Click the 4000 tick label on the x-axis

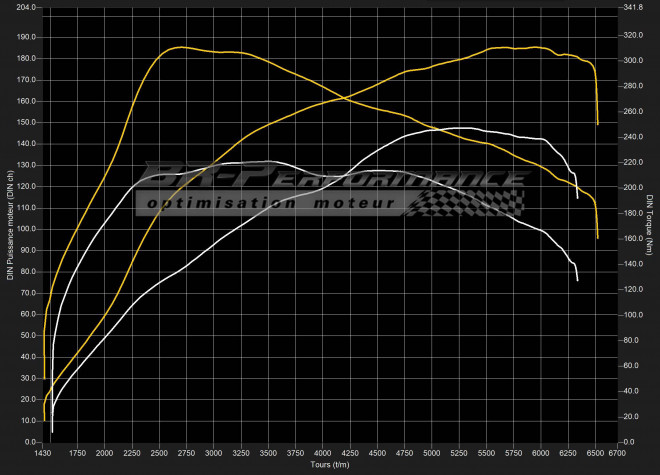click(x=323, y=453)
